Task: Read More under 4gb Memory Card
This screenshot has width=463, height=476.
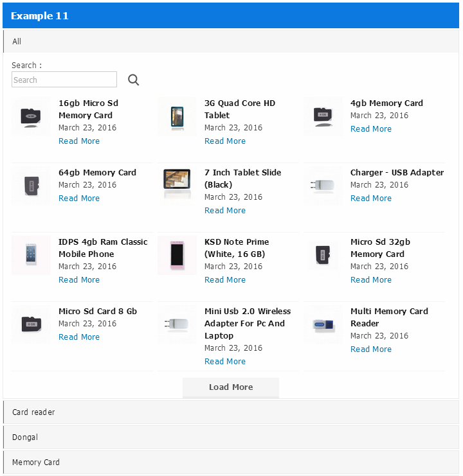Action: [371, 129]
